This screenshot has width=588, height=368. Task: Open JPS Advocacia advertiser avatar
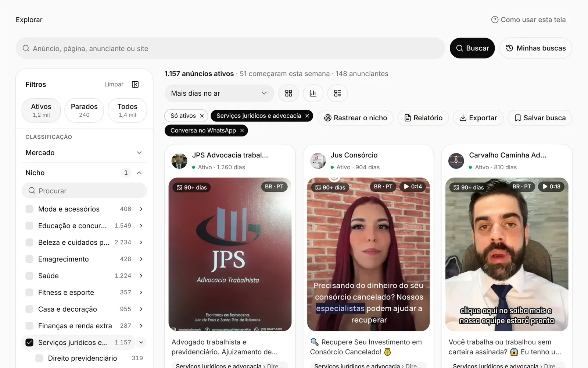179,161
